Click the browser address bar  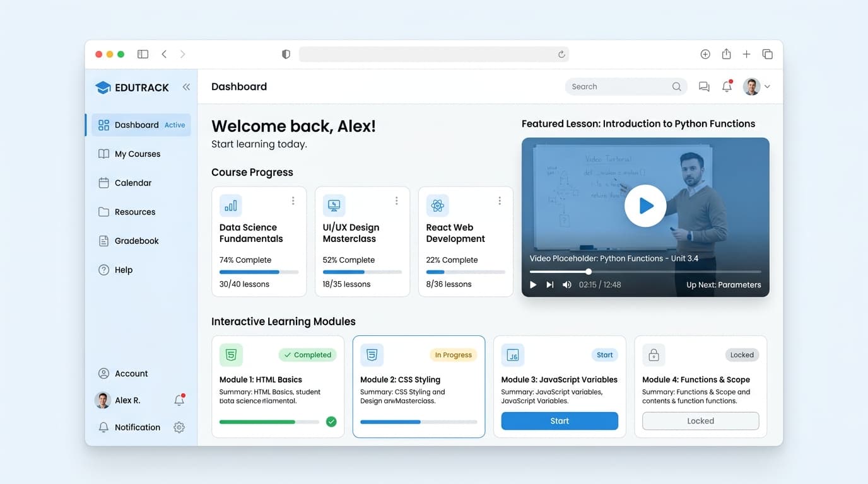(434, 54)
